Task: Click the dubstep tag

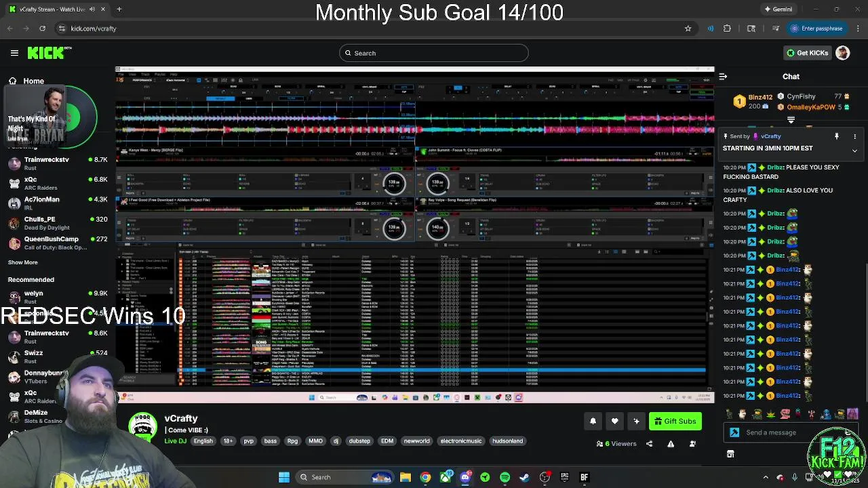Action: (x=359, y=441)
